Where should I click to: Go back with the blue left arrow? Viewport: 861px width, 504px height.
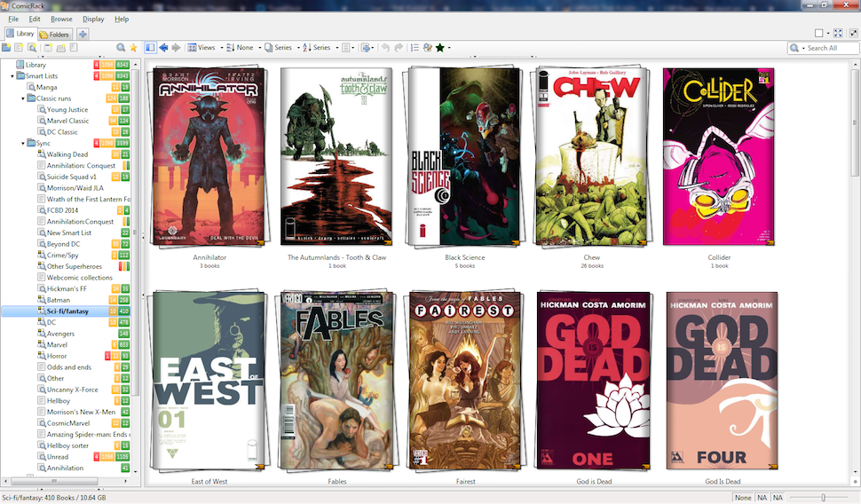[163, 48]
